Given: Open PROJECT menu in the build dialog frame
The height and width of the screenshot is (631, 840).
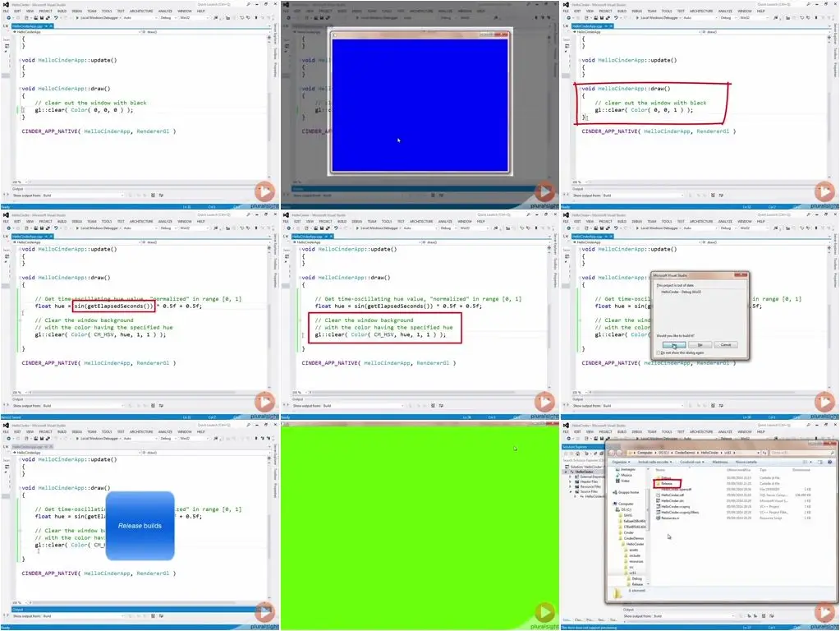Looking at the screenshot, I should 606,221.
